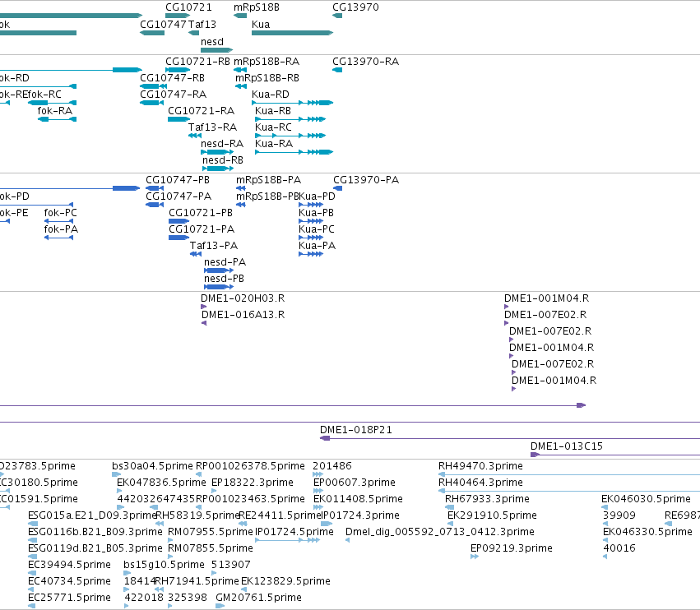Select the 39909 feature label
700x610 pixels.
[619, 515]
